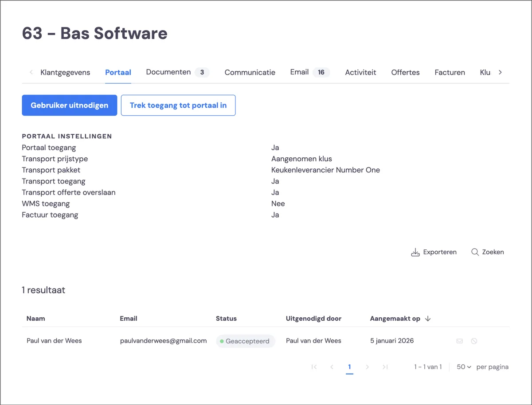Screen dimensions: 532x405
Task: Sort by Aangemaakt op column header
Action: (x=395, y=319)
